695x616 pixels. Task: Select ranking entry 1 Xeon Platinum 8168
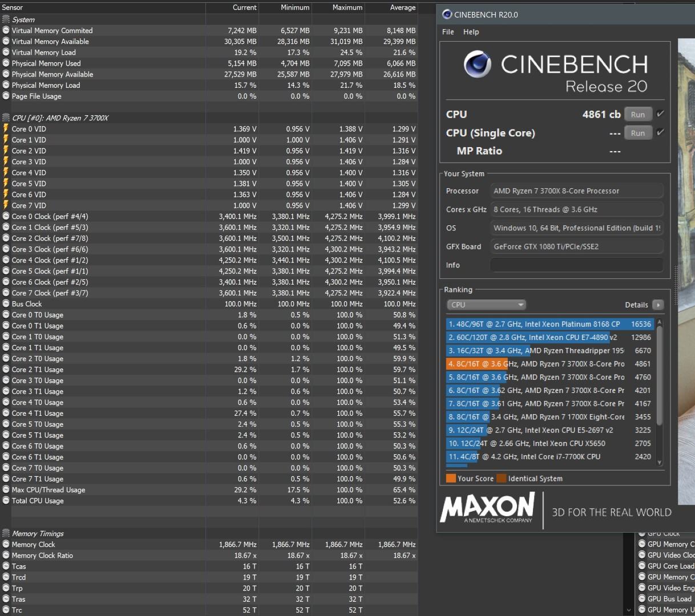[x=550, y=324]
